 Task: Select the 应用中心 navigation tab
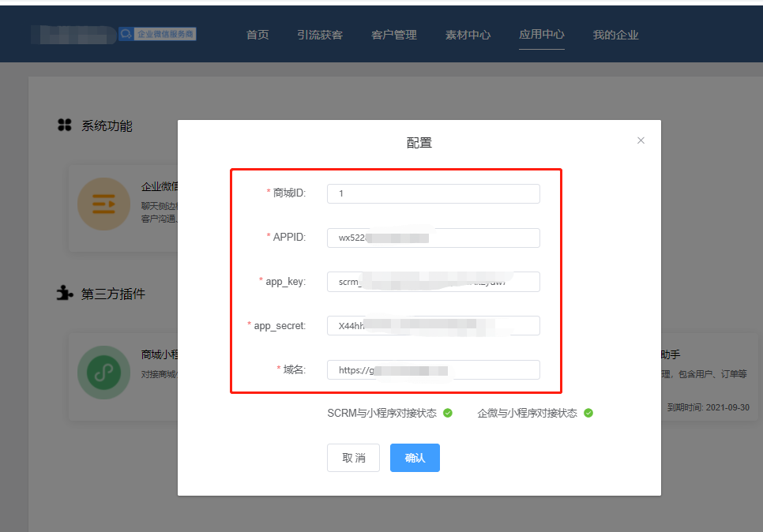click(x=542, y=35)
